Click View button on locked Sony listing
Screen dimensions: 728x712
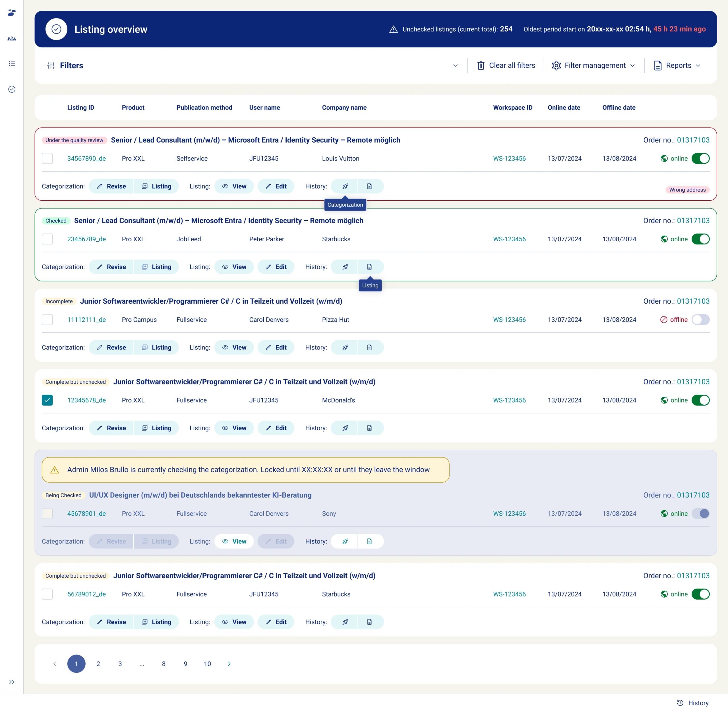234,541
